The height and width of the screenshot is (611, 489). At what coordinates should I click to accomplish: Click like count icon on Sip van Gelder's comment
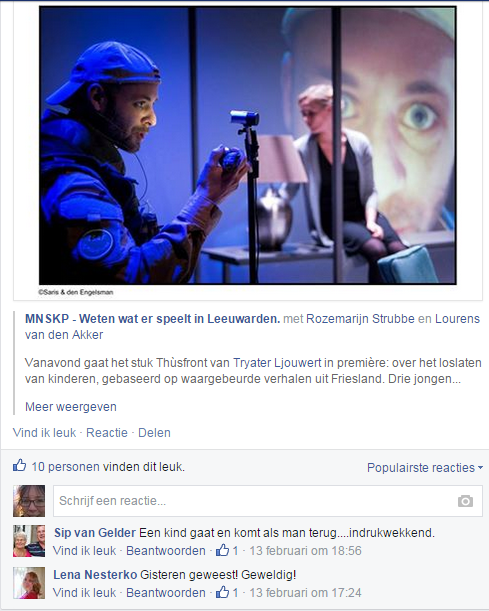(222, 550)
